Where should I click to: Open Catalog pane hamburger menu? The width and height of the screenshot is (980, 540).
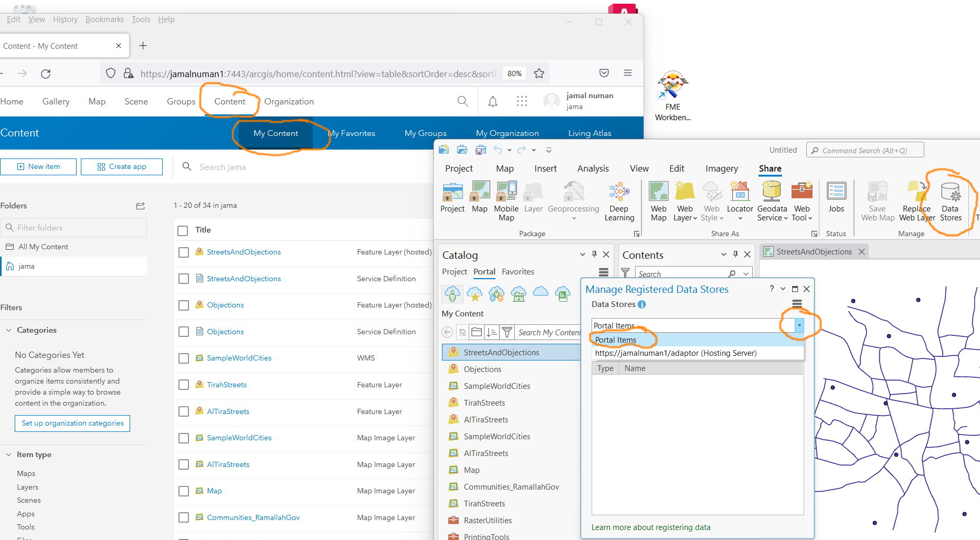pyautogui.click(x=604, y=272)
